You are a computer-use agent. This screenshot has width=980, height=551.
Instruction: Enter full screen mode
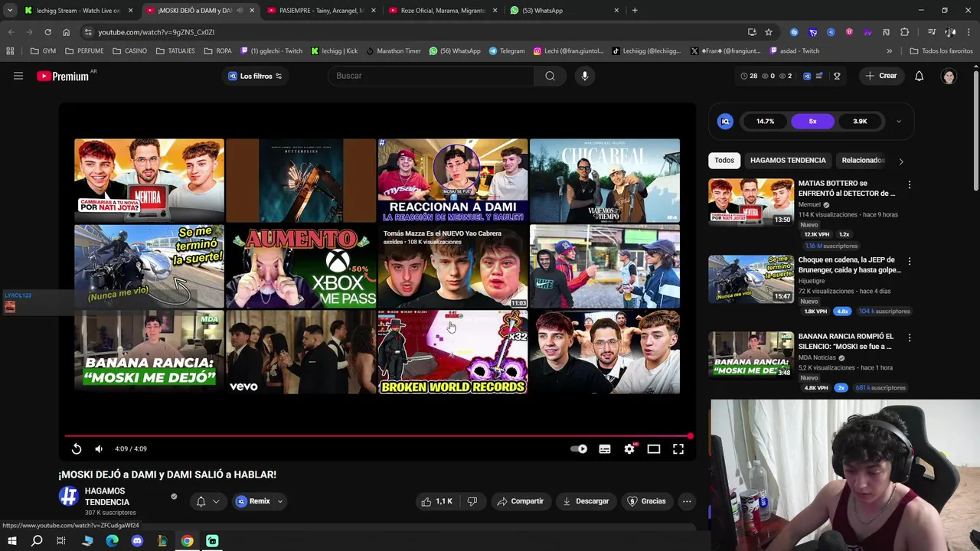point(678,449)
